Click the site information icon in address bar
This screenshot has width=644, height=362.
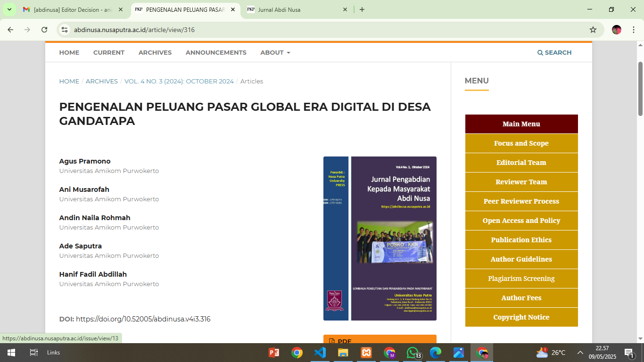(x=65, y=30)
